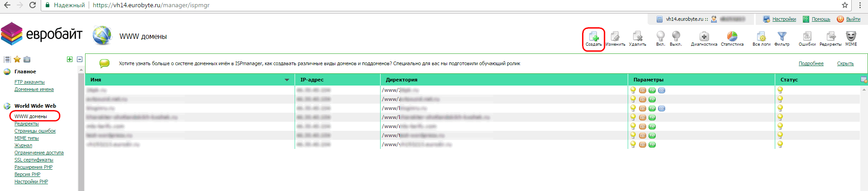Screen dimensions: 868x191
Task: Click the Изменить edit icon
Action: pyautogui.click(x=615, y=37)
